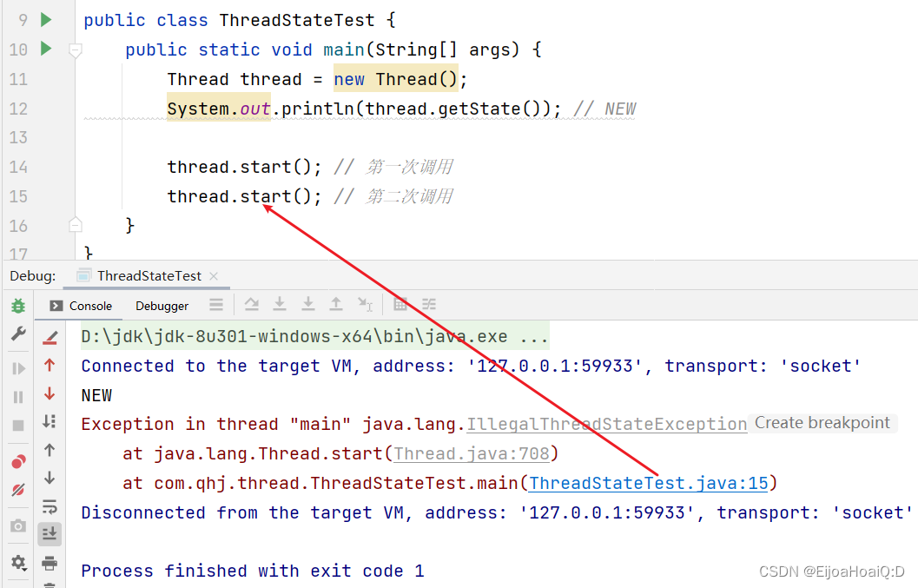Collapse the main method fold marker on line 10

(x=75, y=50)
